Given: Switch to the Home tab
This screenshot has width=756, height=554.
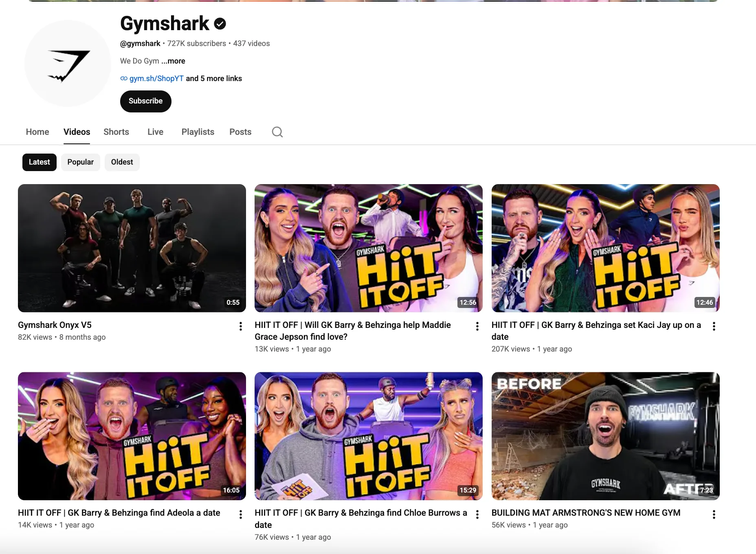Looking at the screenshot, I should [37, 132].
